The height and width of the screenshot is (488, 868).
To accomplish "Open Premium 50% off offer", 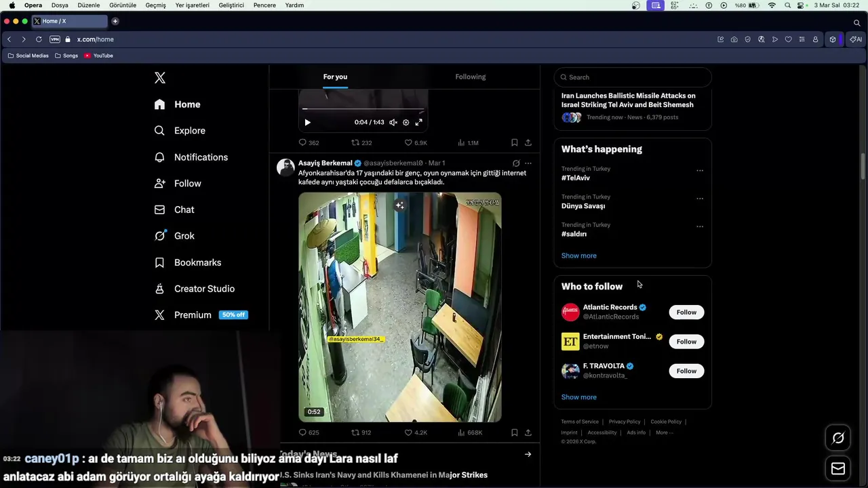I will coord(201,315).
